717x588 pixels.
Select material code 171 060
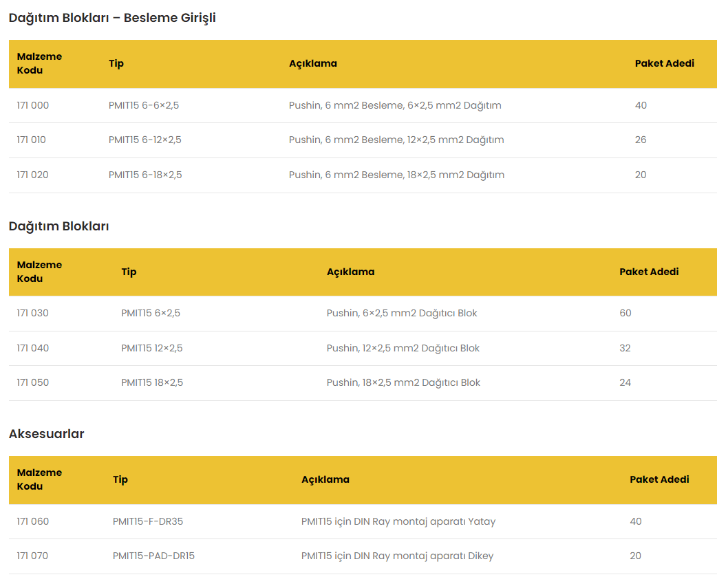(33, 521)
